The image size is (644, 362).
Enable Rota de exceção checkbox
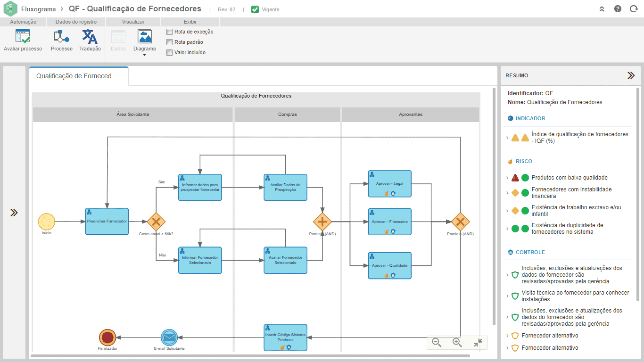(x=170, y=32)
